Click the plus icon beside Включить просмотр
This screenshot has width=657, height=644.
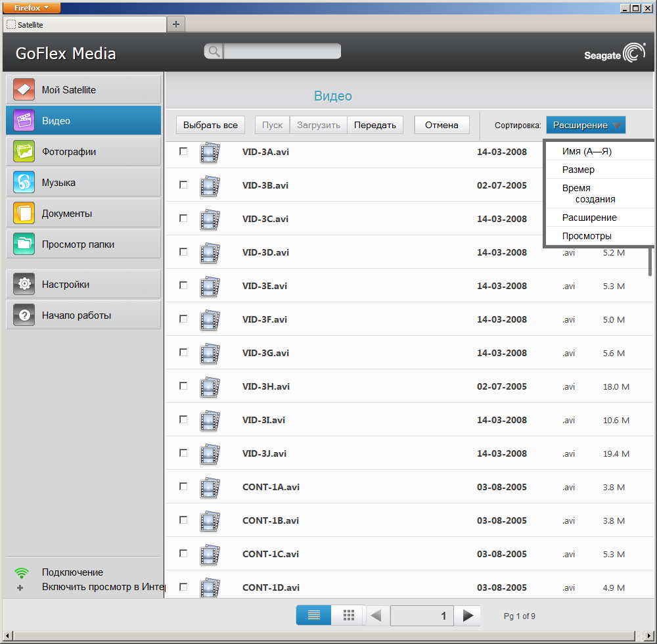point(20,587)
